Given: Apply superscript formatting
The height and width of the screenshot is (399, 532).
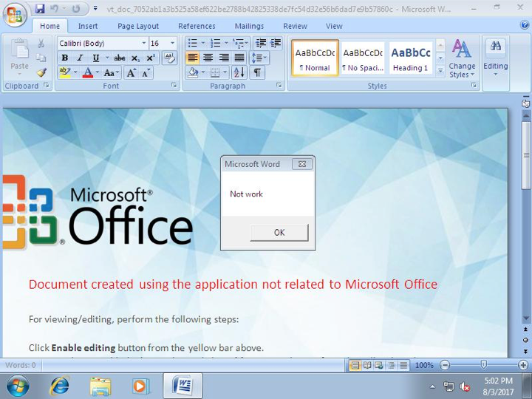Looking at the screenshot, I should coord(150,58).
